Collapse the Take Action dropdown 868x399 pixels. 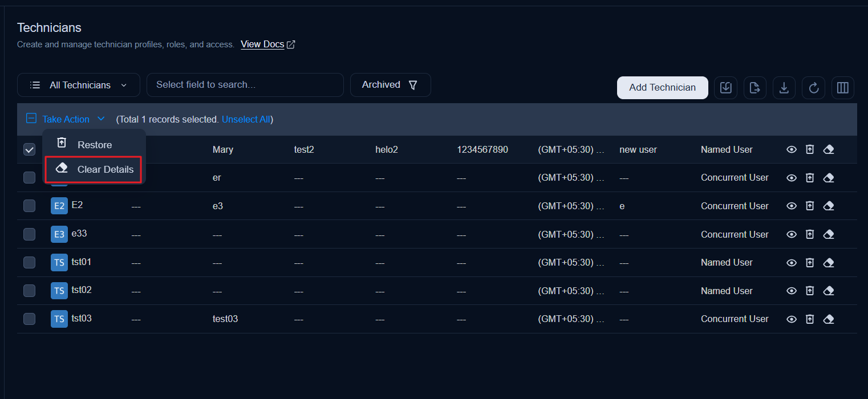coord(74,119)
